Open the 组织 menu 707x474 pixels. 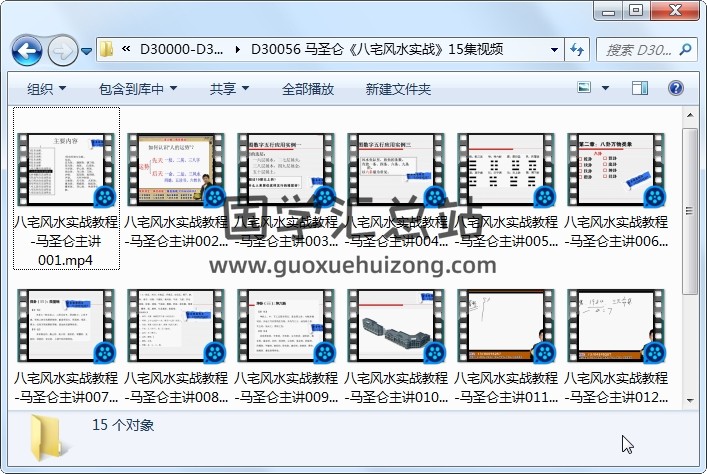point(46,89)
